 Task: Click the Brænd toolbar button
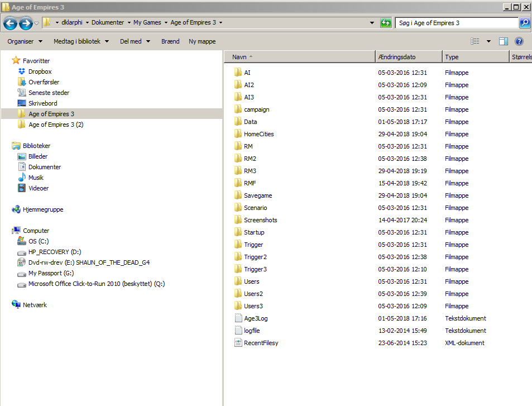point(170,41)
